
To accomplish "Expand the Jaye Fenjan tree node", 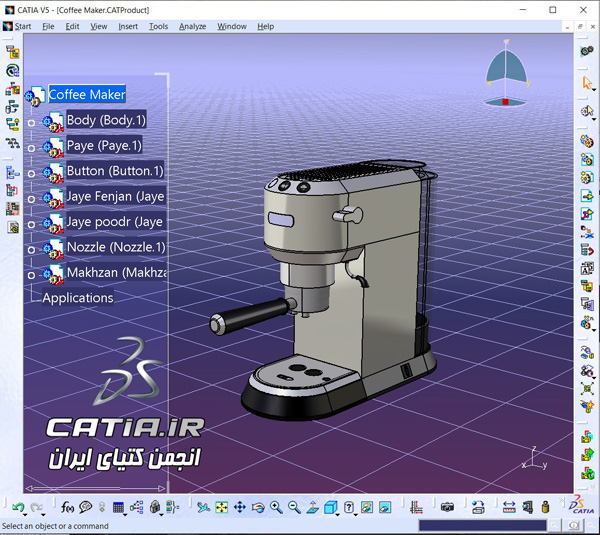I will pos(31,199).
